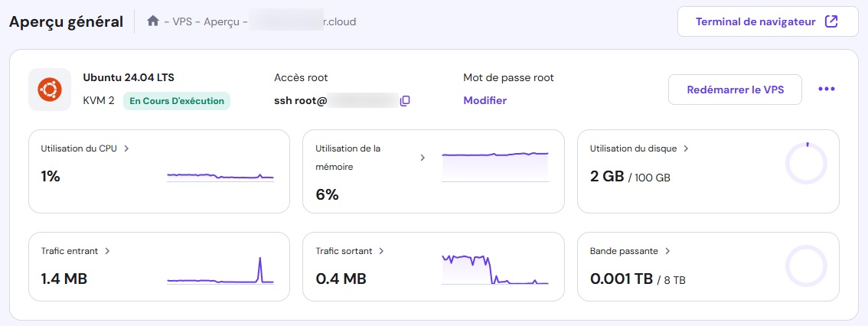Expand Bande passante chevron
The width and height of the screenshot is (868, 326).
667,251
